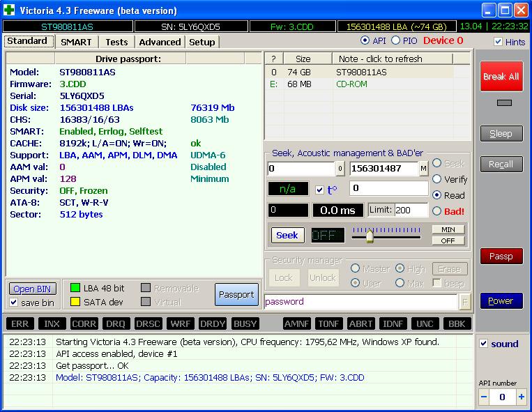Click the gray Removable indicator square

click(x=146, y=288)
